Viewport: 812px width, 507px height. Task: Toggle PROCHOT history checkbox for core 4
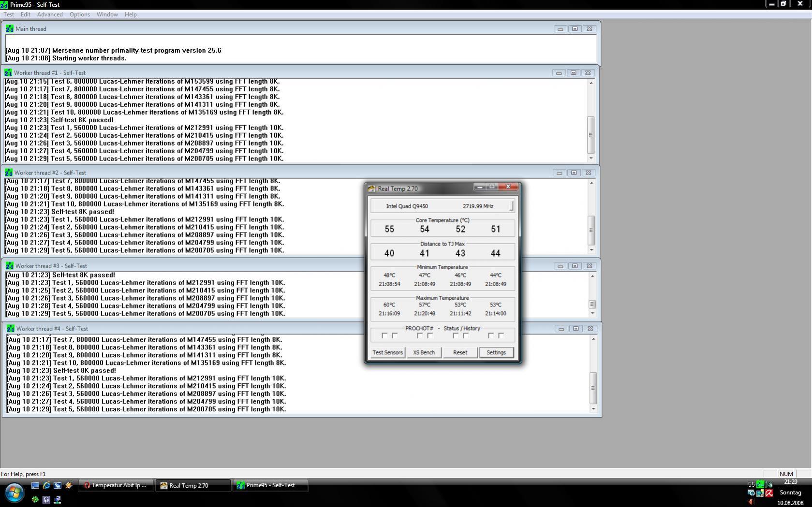click(501, 335)
